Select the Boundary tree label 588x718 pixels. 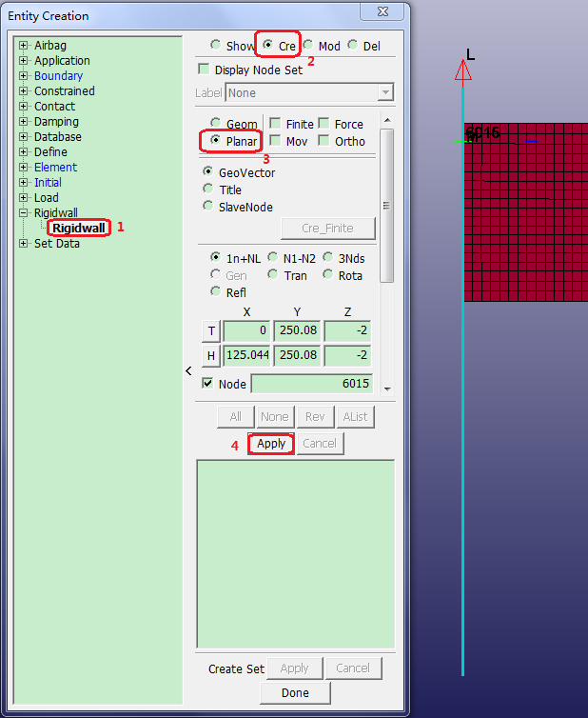pos(58,75)
